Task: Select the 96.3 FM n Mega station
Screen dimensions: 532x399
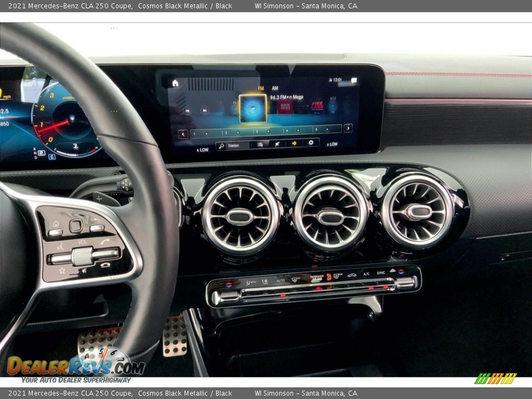Action: (x=287, y=98)
